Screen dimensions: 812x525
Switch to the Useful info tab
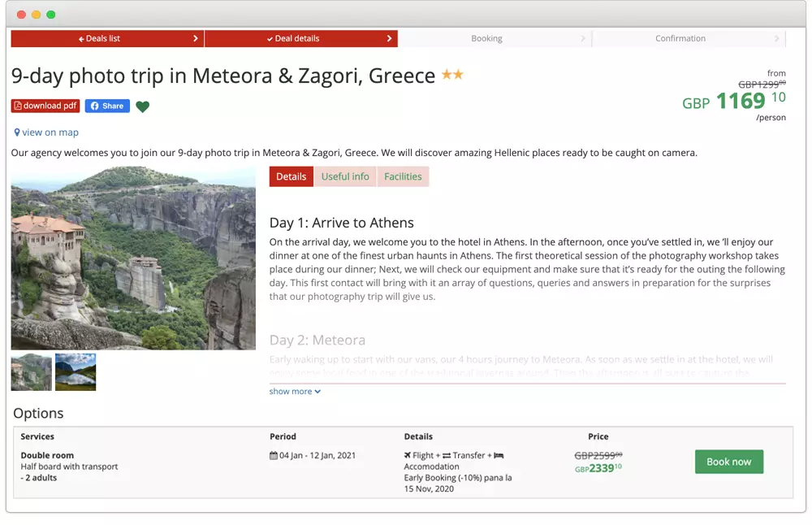tap(345, 176)
